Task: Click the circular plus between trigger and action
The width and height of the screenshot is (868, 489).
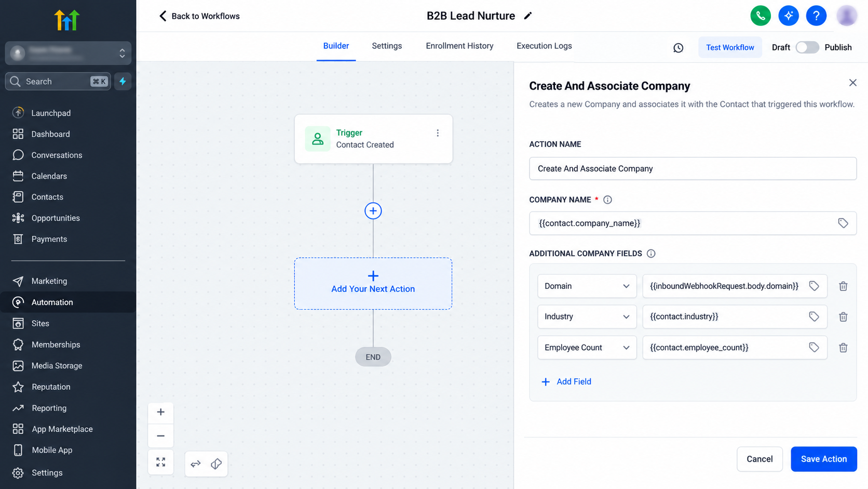Action: pos(373,210)
